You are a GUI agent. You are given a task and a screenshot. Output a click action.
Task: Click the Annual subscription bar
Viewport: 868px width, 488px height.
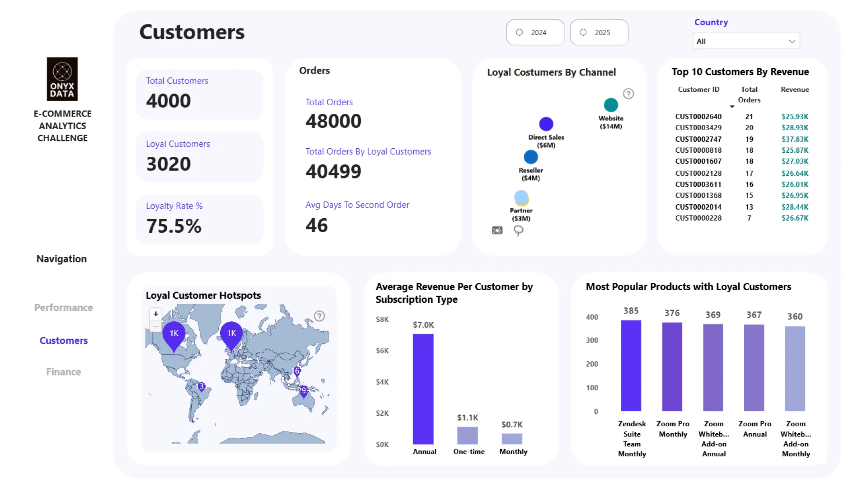click(x=423, y=389)
